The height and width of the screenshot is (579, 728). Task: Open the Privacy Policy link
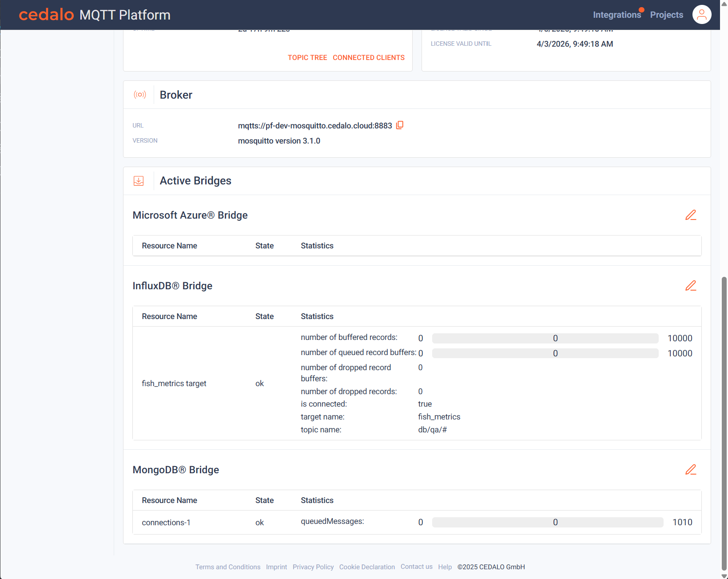[313, 567]
